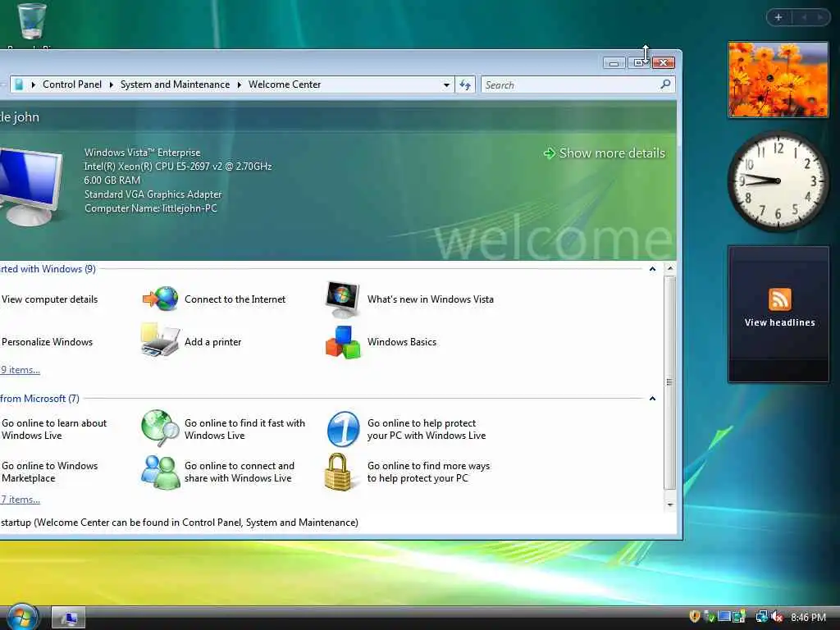This screenshot has width=840, height=630.
Task: Click View headlines in feed gadget
Action: pos(779,322)
